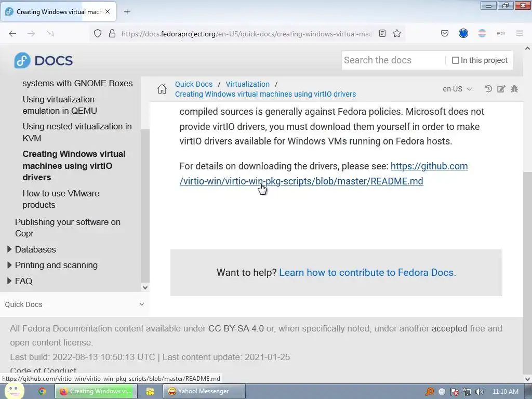Click the browser Back arrow
The height and width of the screenshot is (399, 532).
[x=12, y=34]
